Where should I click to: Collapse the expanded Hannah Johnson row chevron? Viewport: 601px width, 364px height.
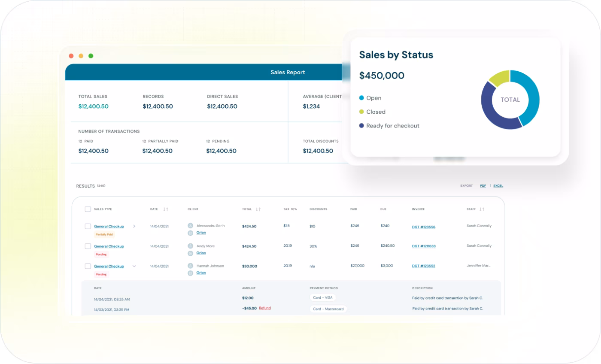click(x=134, y=266)
